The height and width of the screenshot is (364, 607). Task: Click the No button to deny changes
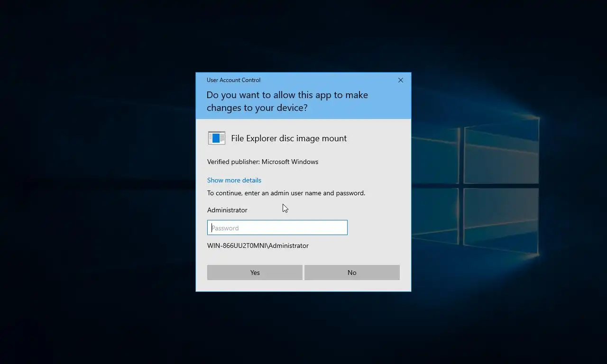pos(352,273)
